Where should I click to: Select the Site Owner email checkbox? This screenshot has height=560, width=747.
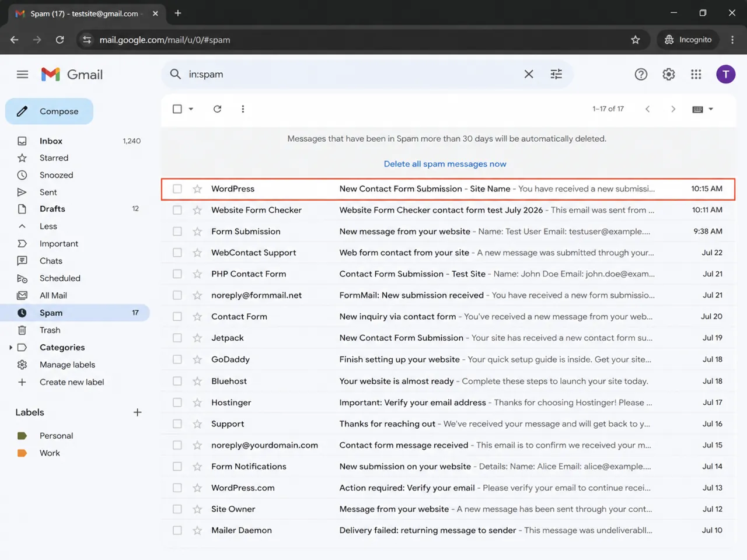click(x=177, y=509)
